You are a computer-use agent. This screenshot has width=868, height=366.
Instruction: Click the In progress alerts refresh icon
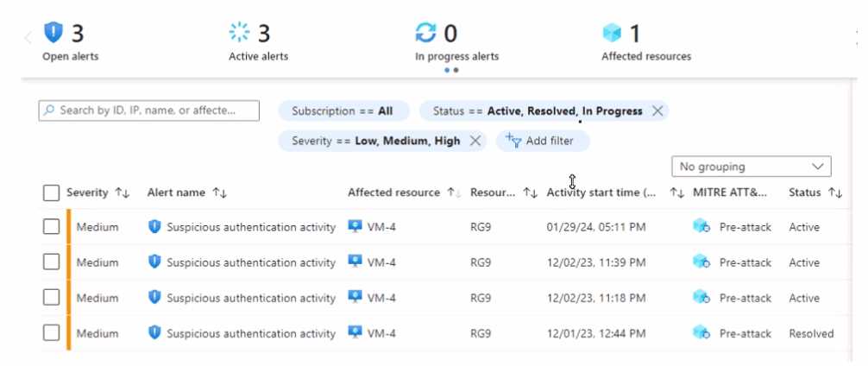pos(426,34)
